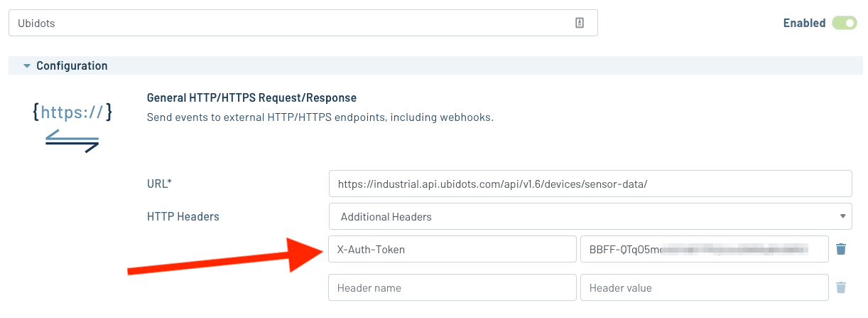Click the HTTP Headers label
The width and height of the screenshot is (868, 318).
coord(183,216)
